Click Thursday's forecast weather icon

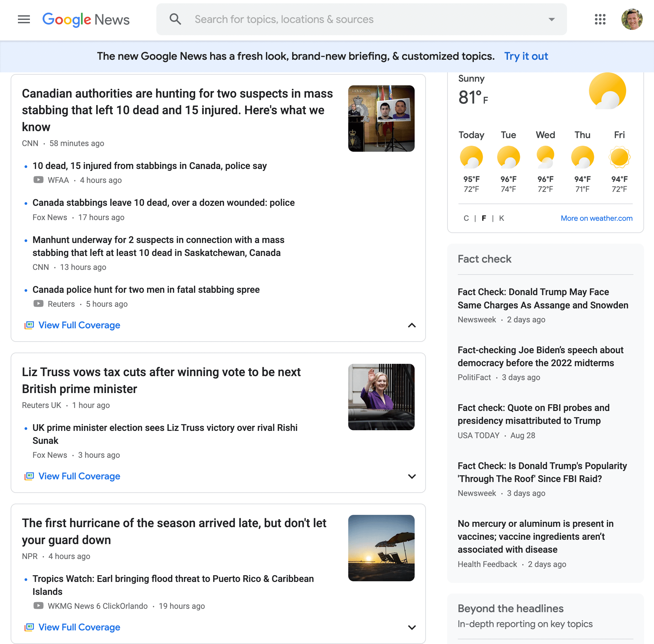582,157
